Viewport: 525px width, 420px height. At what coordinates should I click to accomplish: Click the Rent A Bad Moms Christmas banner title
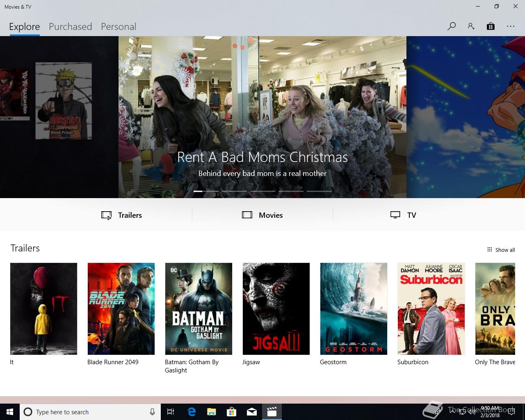pyautogui.click(x=262, y=157)
